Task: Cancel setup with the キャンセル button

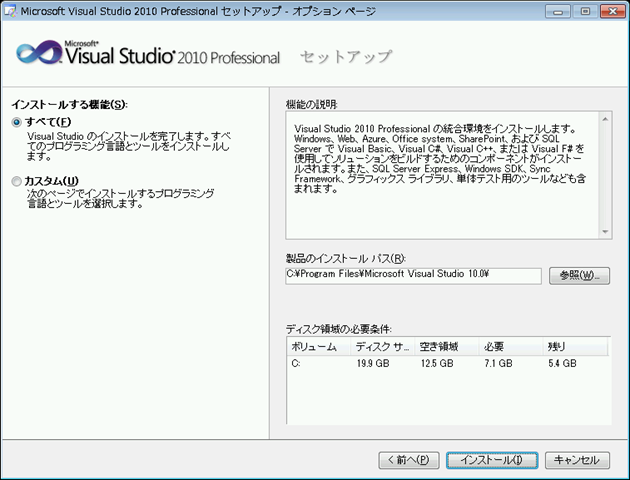Action: (x=576, y=460)
